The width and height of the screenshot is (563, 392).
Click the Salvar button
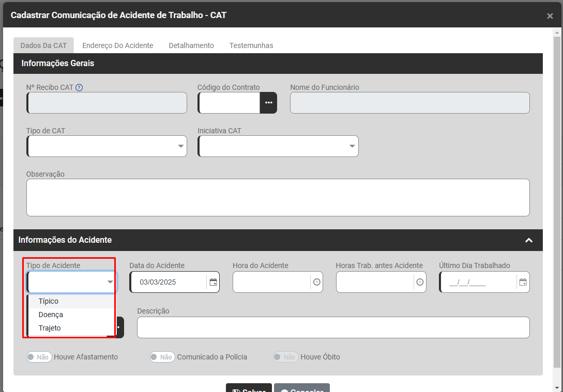(249, 388)
